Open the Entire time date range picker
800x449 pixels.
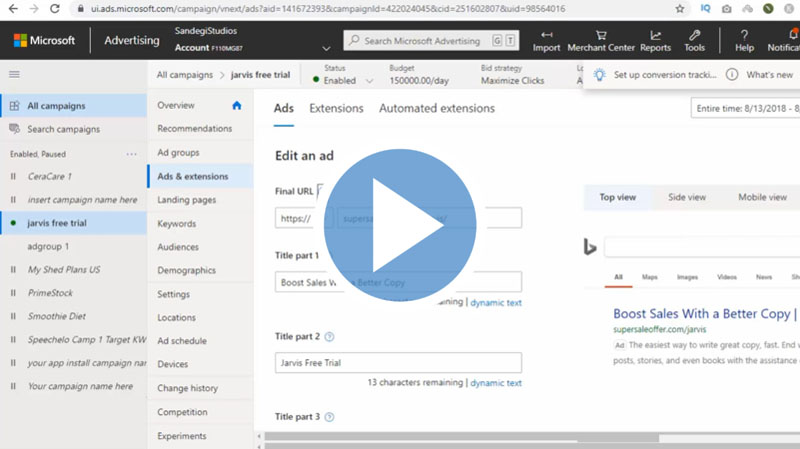point(745,108)
